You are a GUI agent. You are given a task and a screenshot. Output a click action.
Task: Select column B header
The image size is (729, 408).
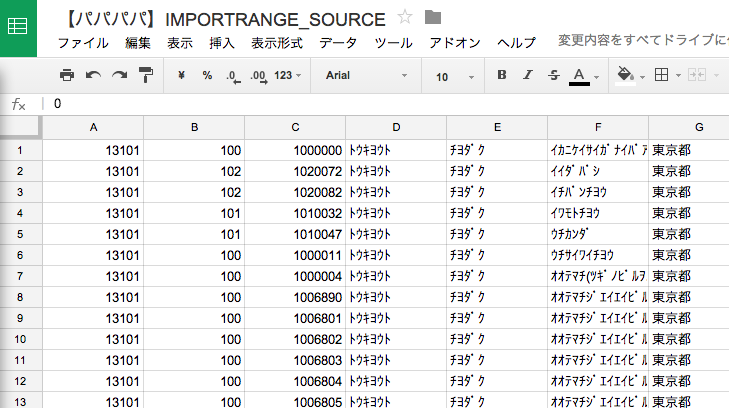194,127
